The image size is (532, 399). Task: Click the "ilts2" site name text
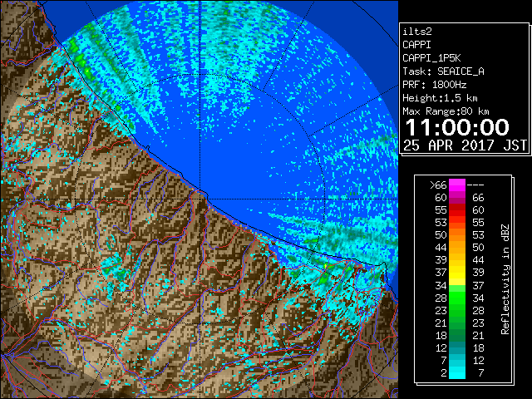417,32
